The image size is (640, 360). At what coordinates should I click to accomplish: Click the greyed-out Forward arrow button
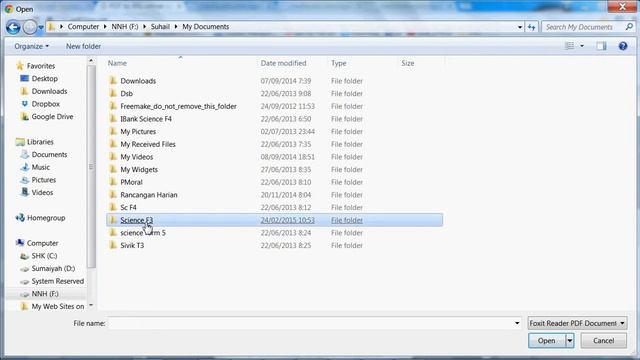pyautogui.click(x=29, y=27)
